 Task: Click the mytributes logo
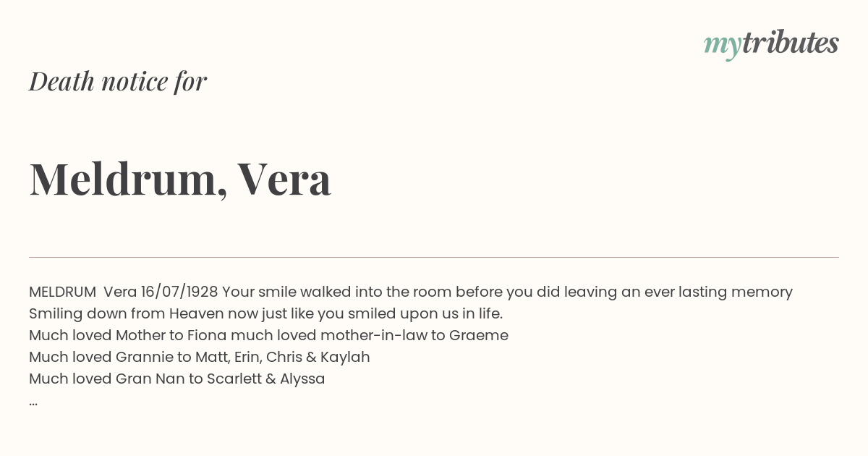(x=771, y=44)
